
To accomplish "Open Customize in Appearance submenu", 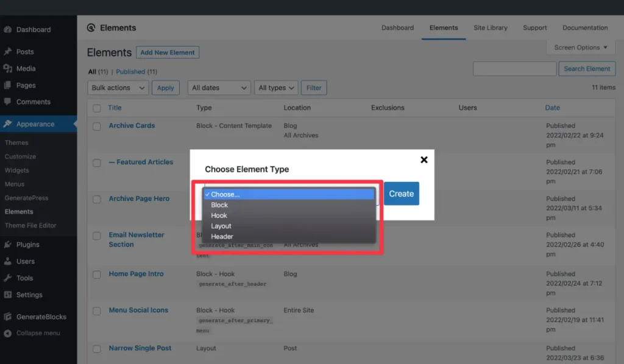I will [20, 156].
